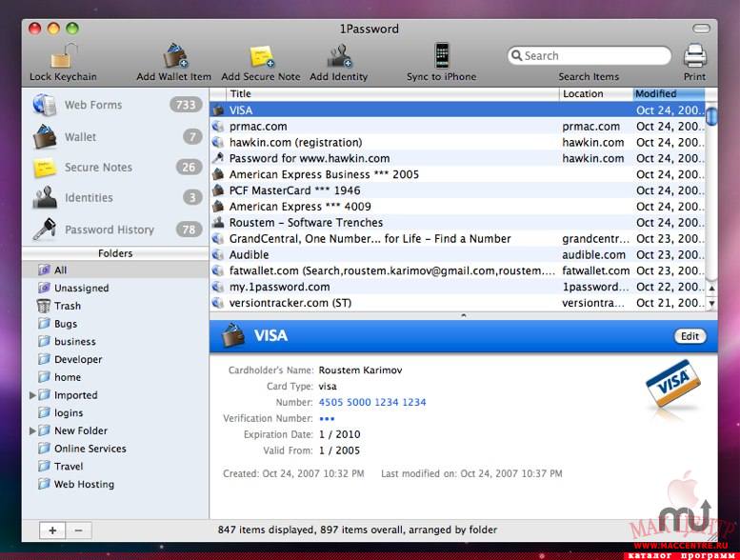Select the Audible entry
This screenshot has width=740, height=560.
coord(457,254)
